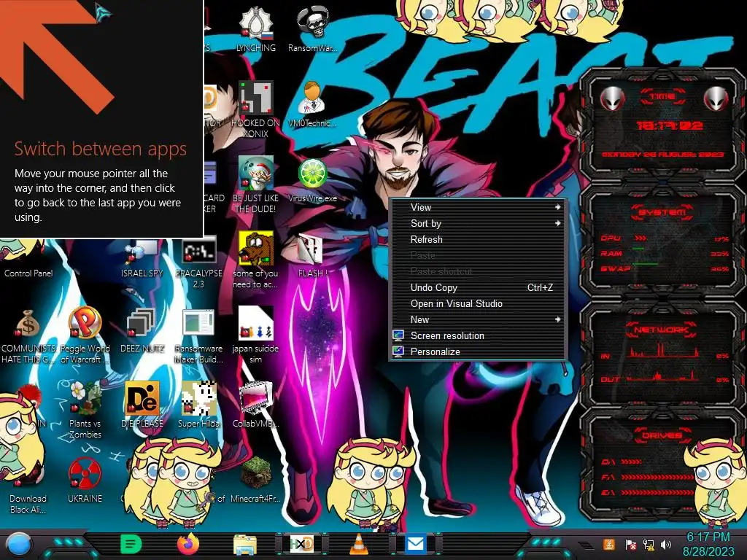Expand the View submenu arrow

(x=557, y=207)
